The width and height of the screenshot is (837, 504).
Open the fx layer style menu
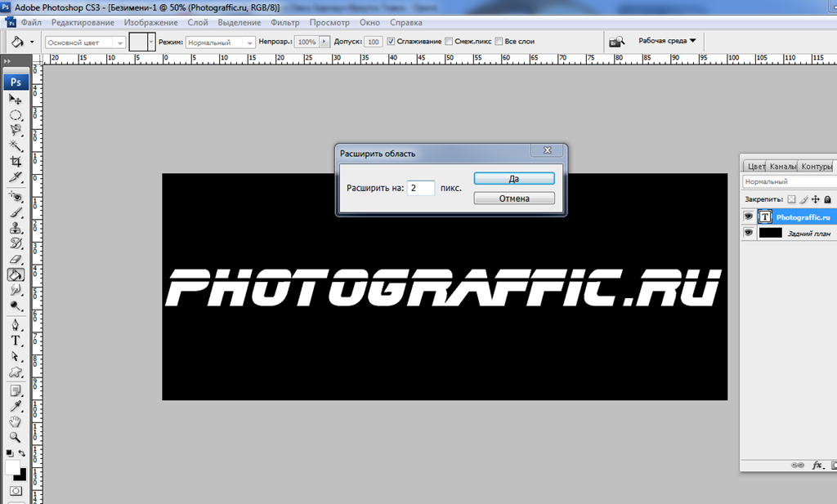[x=817, y=465]
